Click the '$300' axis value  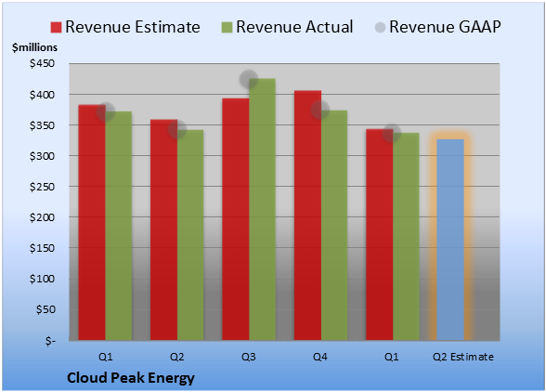[x=43, y=156]
